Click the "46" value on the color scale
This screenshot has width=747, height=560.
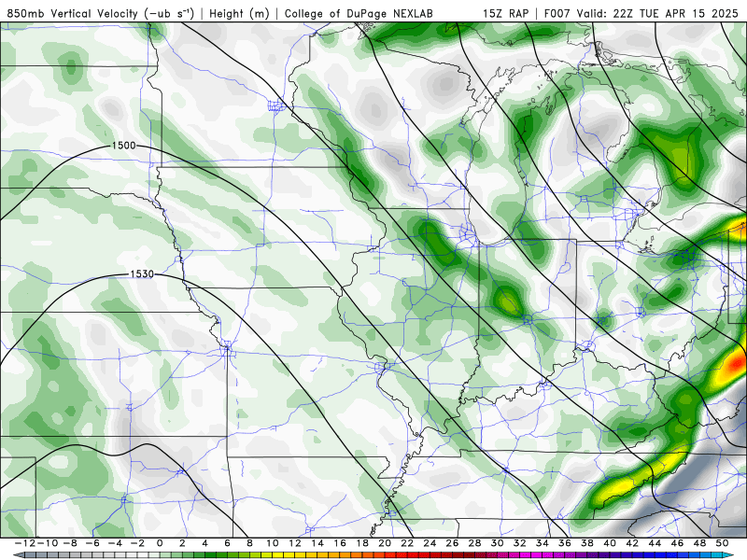pyautogui.click(x=678, y=543)
